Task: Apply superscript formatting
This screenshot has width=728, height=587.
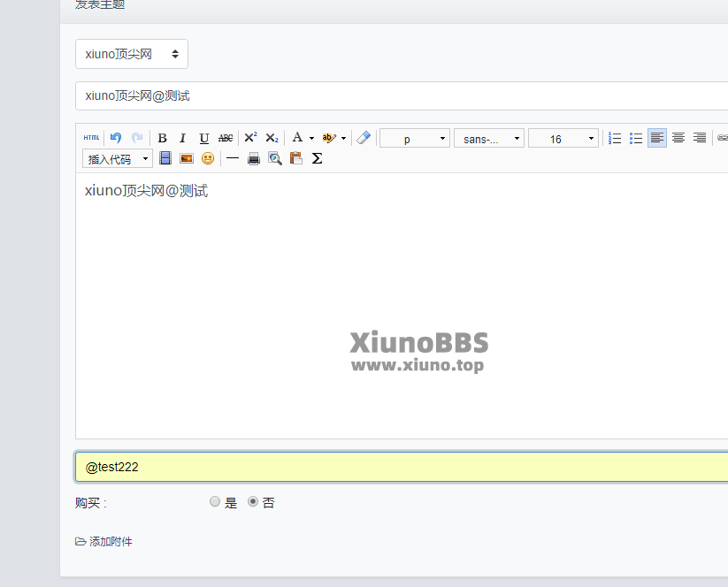Action: point(250,138)
